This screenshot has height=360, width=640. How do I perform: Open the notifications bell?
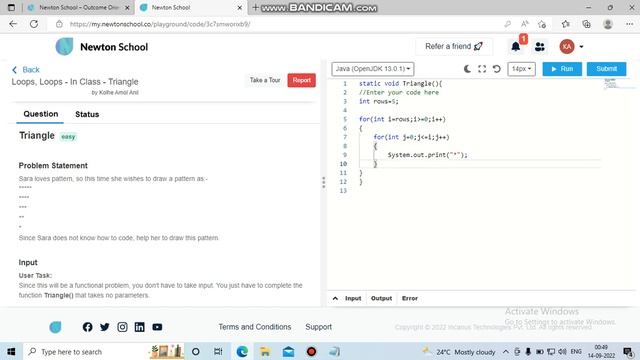tap(516, 47)
